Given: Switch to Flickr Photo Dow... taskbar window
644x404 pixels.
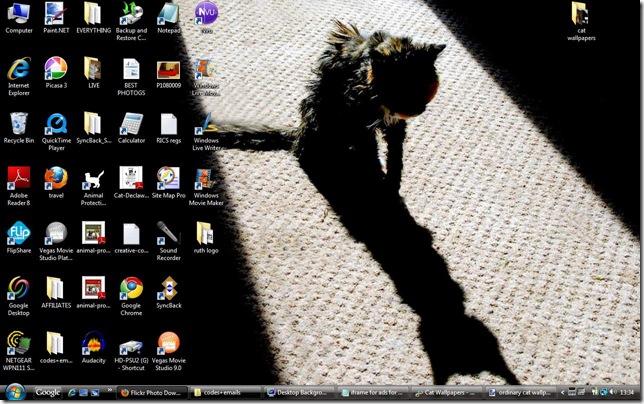Looking at the screenshot, I should (x=152, y=393).
